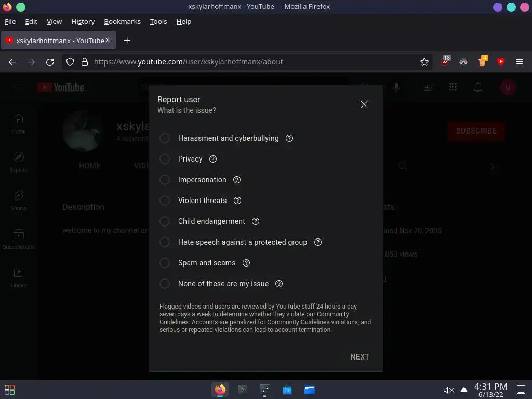Click the muted volume tray icon

(448, 390)
